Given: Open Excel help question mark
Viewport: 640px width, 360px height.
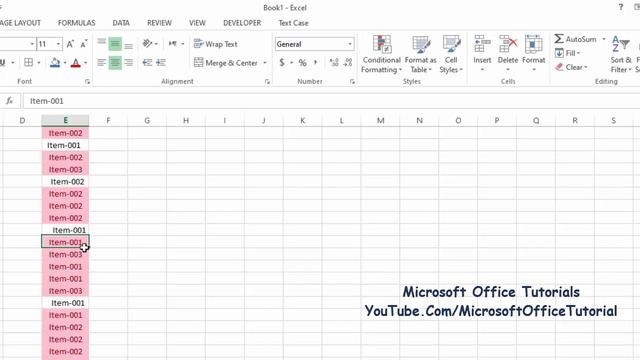Looking at the screenshot, I should coord(621,7).
